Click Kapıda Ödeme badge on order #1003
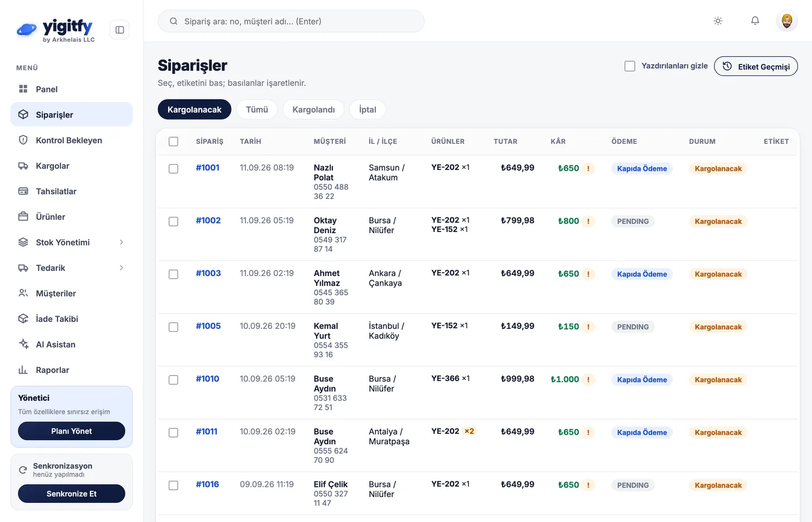The height and width of the screenshot is (522, 812). click(642, 274)
